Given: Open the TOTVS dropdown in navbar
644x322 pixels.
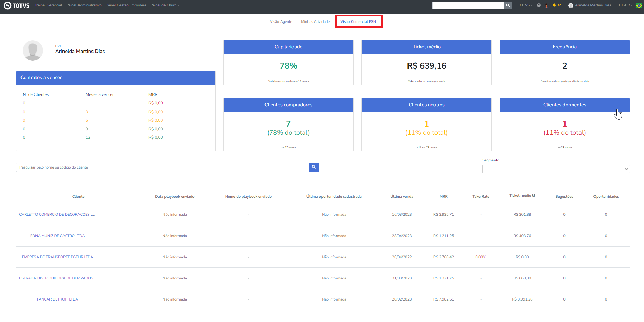Looking at the screenshot, I should click(525, 5).
